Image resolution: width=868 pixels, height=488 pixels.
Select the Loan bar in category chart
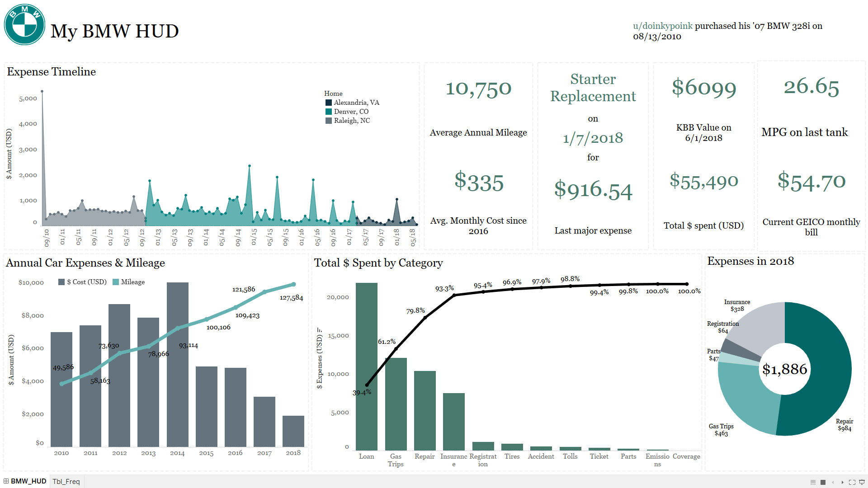pos(367,366)
